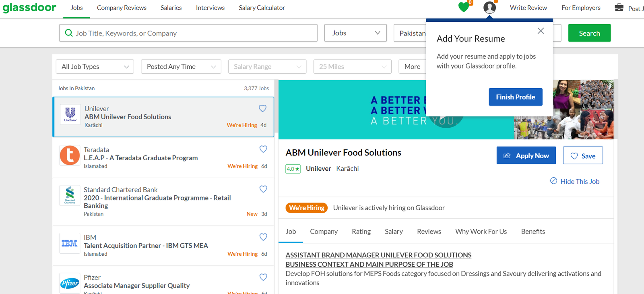Click the Hide This Job link
Viewport: 644px width, 294px height.
(575, 182)
